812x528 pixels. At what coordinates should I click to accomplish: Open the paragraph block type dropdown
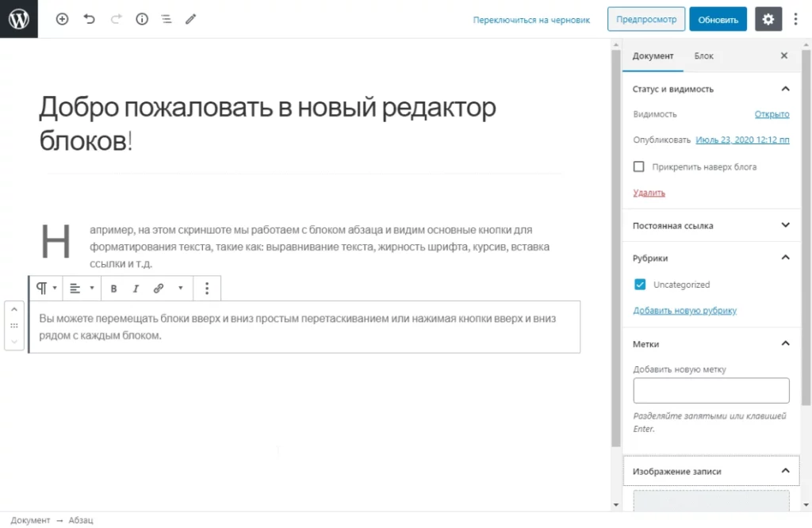pos(45,288)
